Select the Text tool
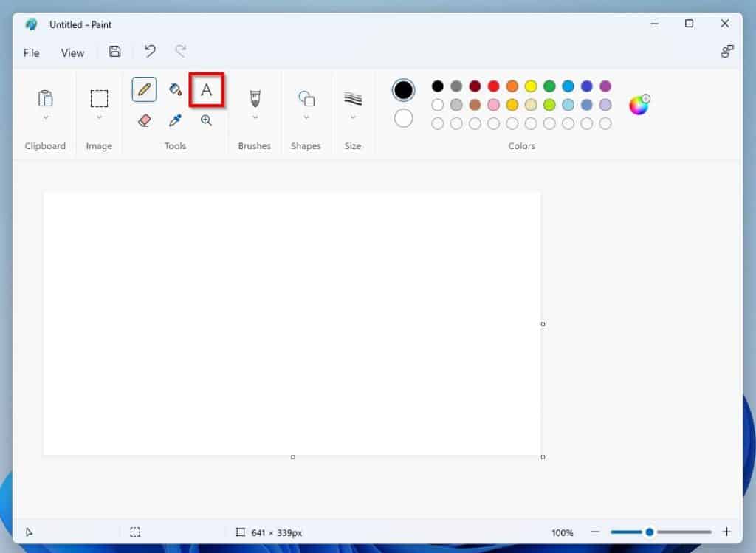Screen dimensions: 756x553 coord(207,89)
